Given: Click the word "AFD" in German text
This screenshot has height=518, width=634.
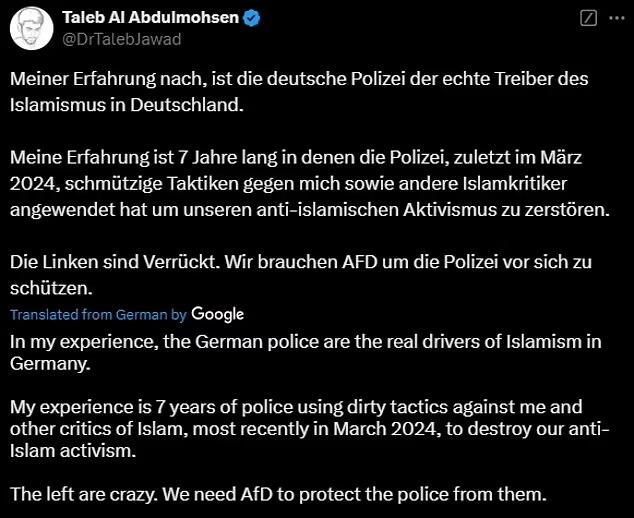Looking at the screenshot, I should 359,262.
